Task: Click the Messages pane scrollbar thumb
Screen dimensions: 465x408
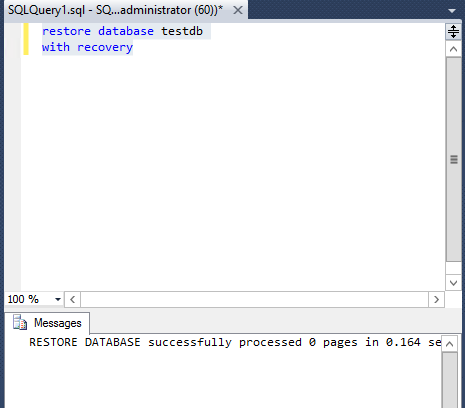Action: coord(449,380)
